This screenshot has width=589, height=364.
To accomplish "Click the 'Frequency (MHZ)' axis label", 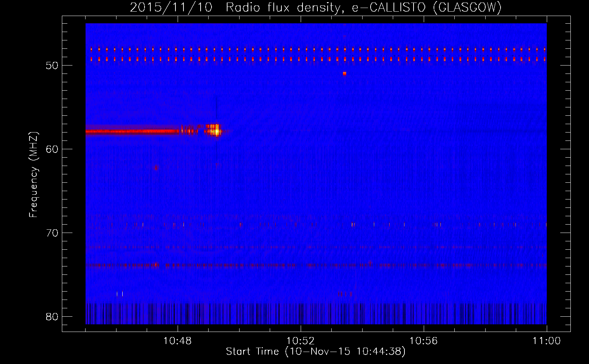I will coord(33,175).
